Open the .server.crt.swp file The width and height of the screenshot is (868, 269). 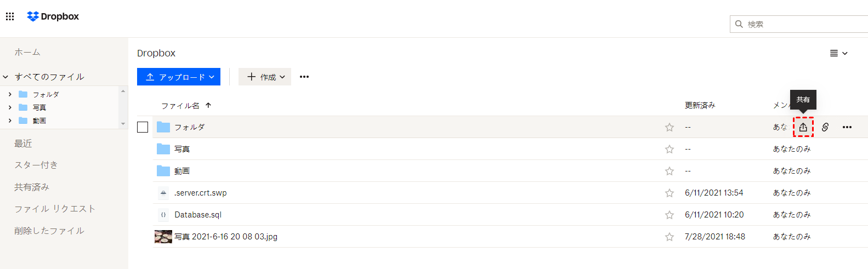pos(200,193)
